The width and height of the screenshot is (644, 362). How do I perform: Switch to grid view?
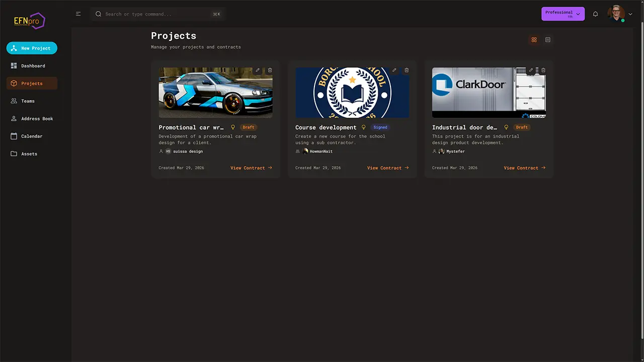point(534,40)
